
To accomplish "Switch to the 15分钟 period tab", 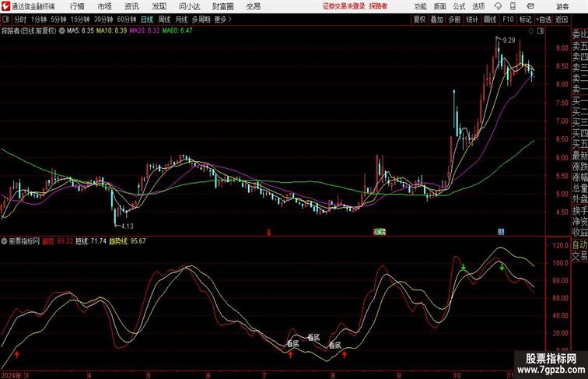I will pos(80,19).
